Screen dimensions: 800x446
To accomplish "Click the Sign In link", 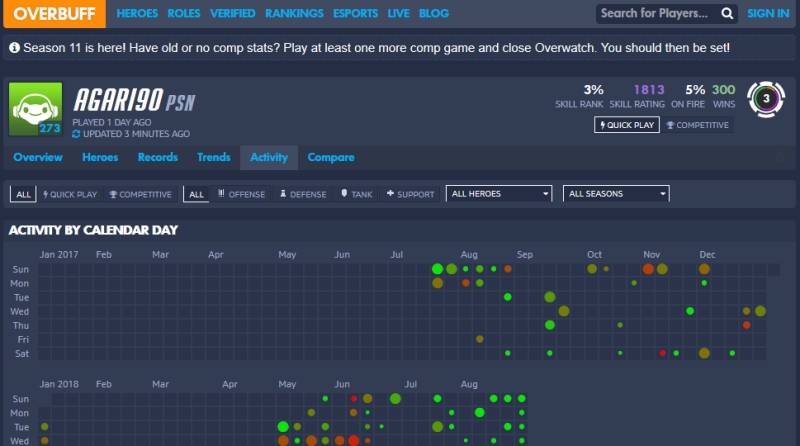I will pyautogui.click(x=768, y=14).
